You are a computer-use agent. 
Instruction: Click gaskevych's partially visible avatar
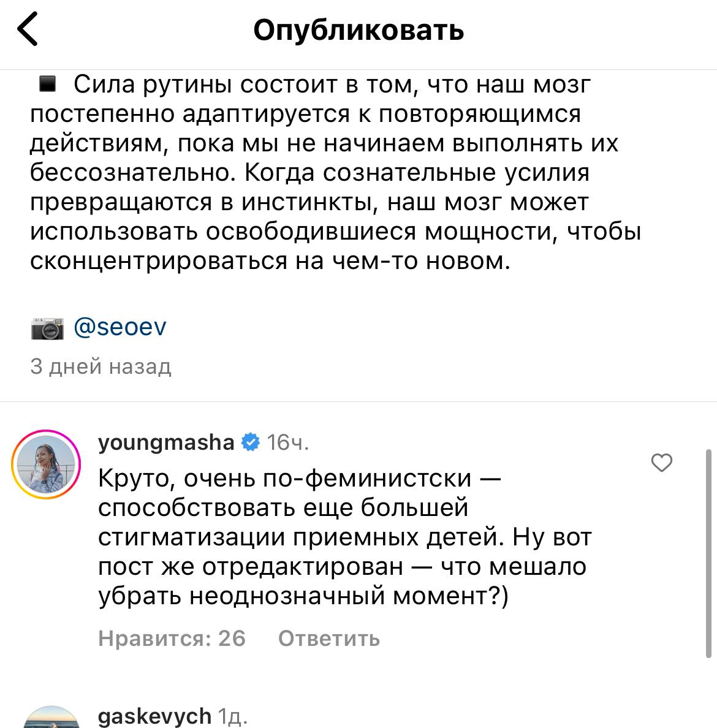coord(47,718)
